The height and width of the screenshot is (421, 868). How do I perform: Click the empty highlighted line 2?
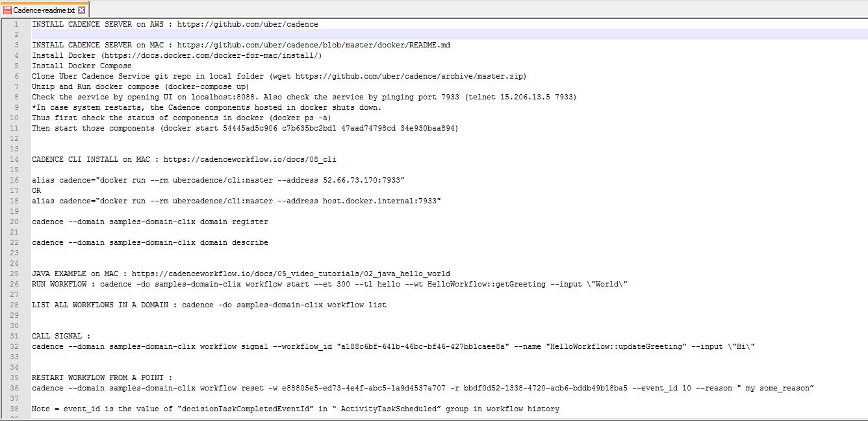point(448,34)
